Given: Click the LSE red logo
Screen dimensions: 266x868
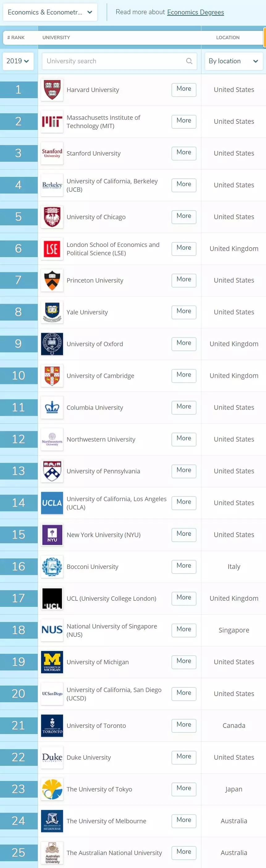Looking at the screenshot, I should click(52, 249).
